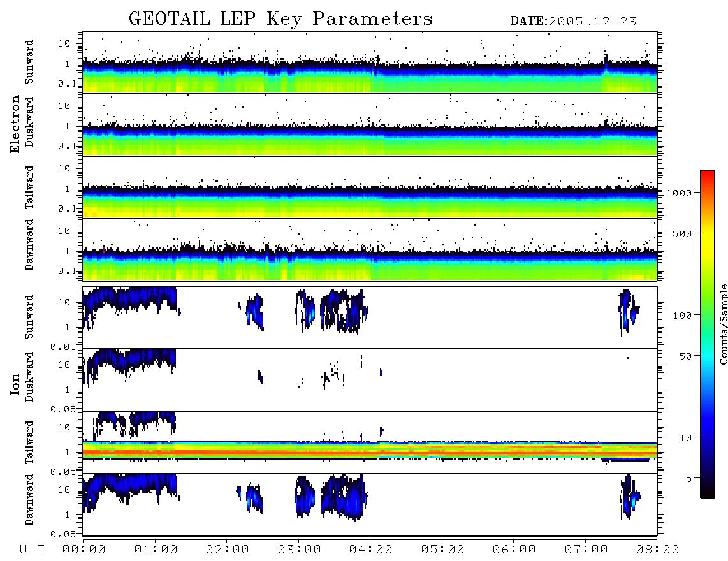
Task: Click the "5" colorbar tick label
Action: (x=688, y=478)
